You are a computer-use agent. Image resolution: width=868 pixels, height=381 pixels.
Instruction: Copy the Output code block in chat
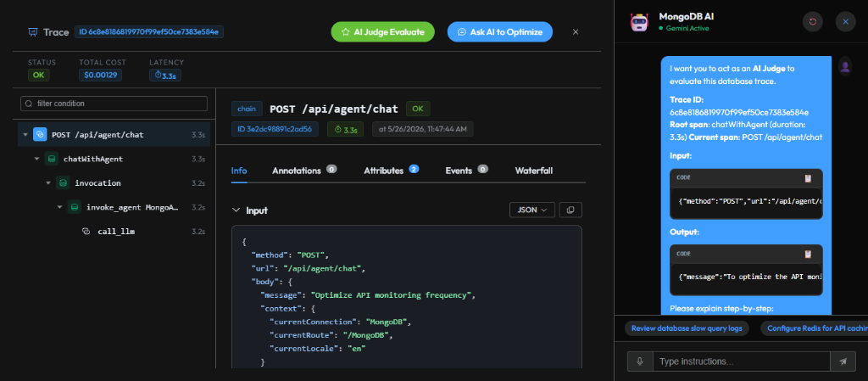point(808,255)
